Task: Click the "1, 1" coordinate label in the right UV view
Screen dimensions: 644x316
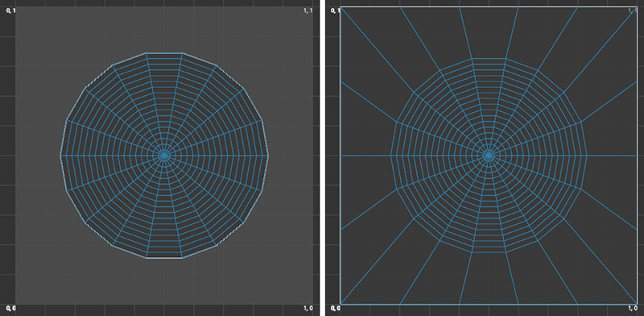Action: 633,10
